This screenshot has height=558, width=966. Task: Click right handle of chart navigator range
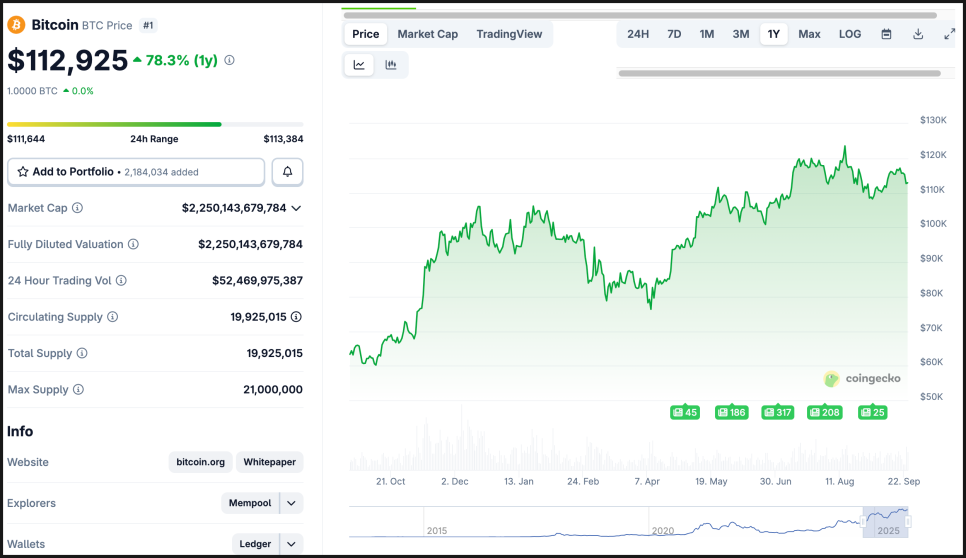point(908,522)
